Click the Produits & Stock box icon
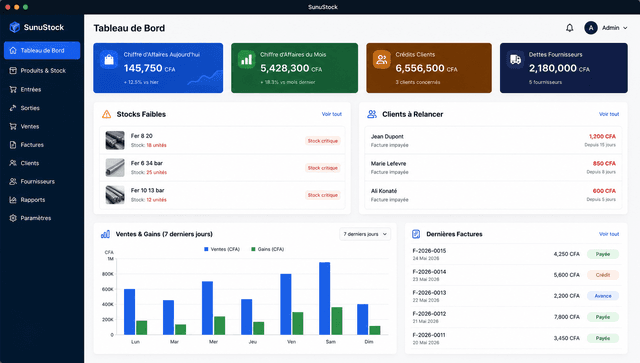Image resolution: width=640 pixels, height=363 pixels. click(x=13, y=71)
